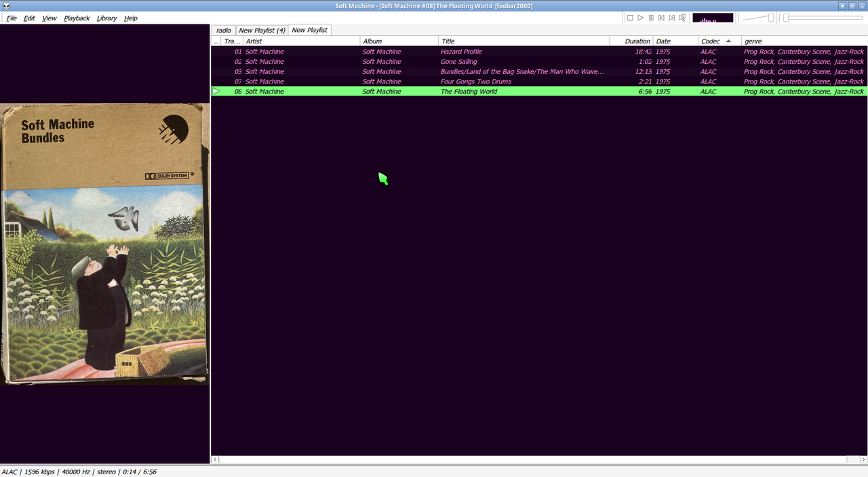Click the status bar playback info
Image resolution: width=868 pixels, height=477 pixels.
click(x=79, y=472)
